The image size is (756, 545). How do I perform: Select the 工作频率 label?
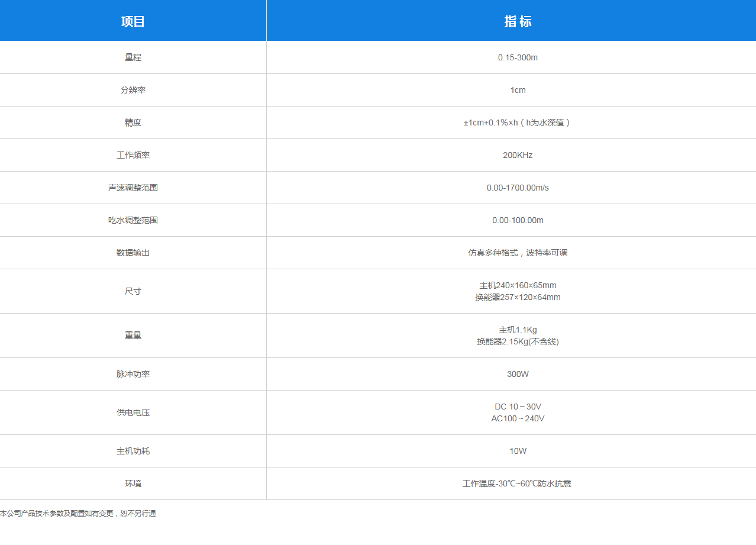pyautogui.click(x=133, y=155)
